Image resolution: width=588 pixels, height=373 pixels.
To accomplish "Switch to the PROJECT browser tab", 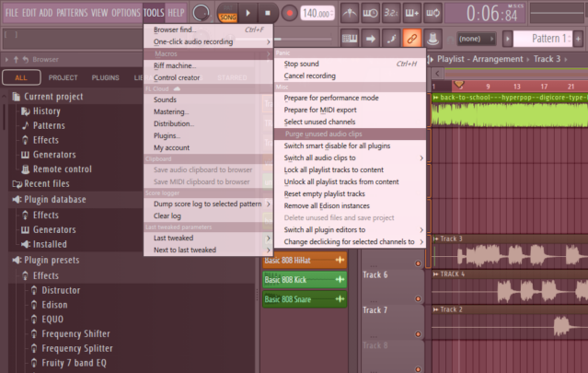I will coord(63,78).
